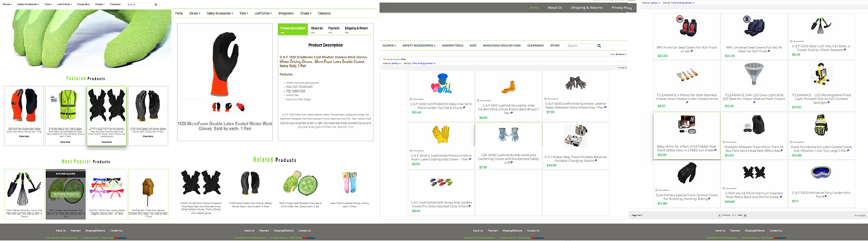Click the Kitchen Gloves View More Products tile

click(x=65, y=194)
